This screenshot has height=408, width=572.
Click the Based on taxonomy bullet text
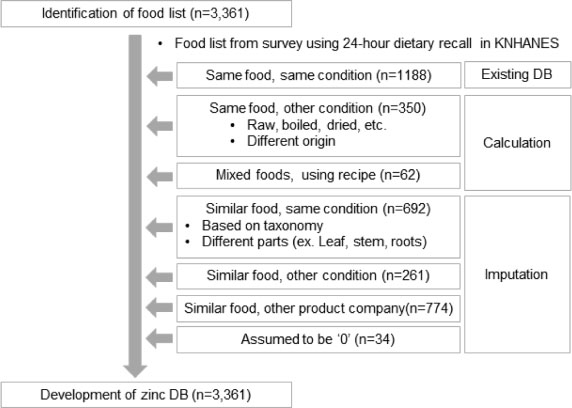click(x=262, y=226)
